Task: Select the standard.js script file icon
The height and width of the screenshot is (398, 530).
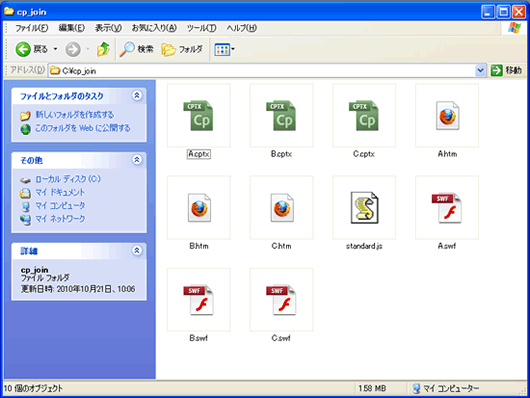Action: (364, 208)
